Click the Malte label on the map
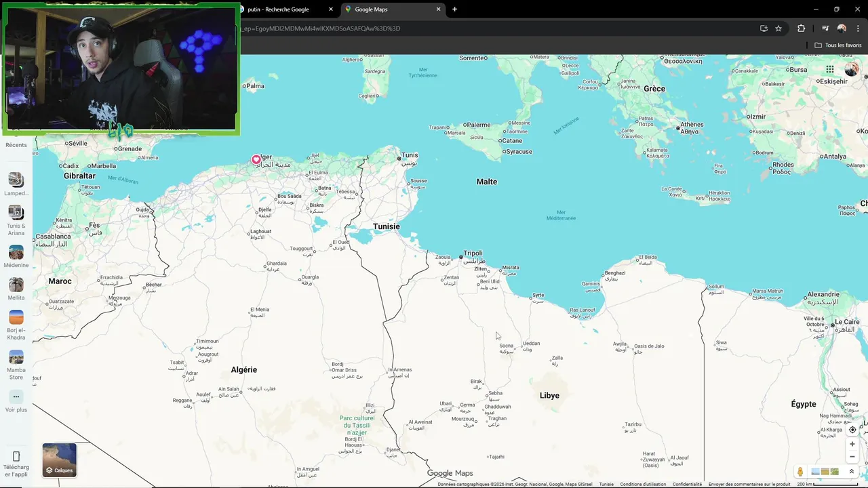Viewport: 868px width, 488px height. (x=487, y=182)
